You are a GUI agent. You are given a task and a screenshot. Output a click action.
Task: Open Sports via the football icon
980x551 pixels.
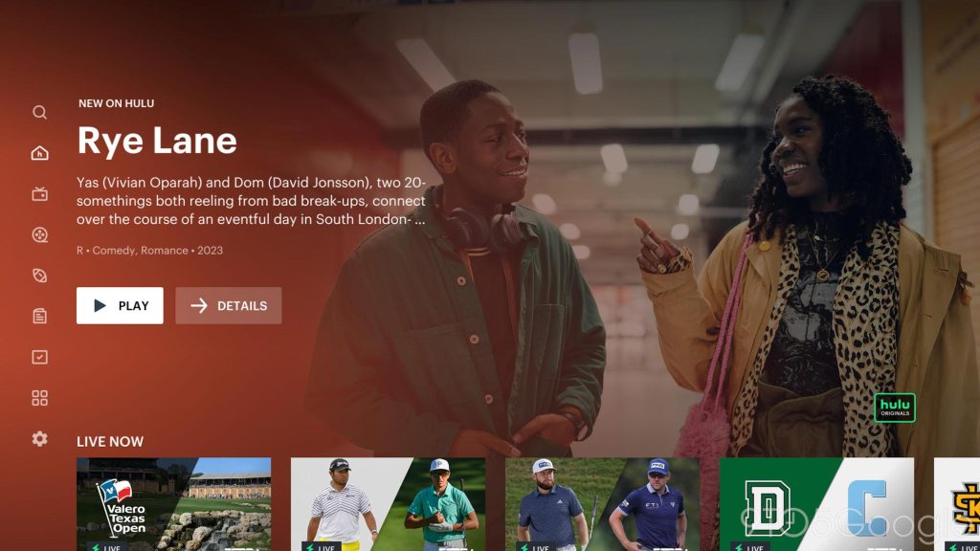(x=39, y=275)
